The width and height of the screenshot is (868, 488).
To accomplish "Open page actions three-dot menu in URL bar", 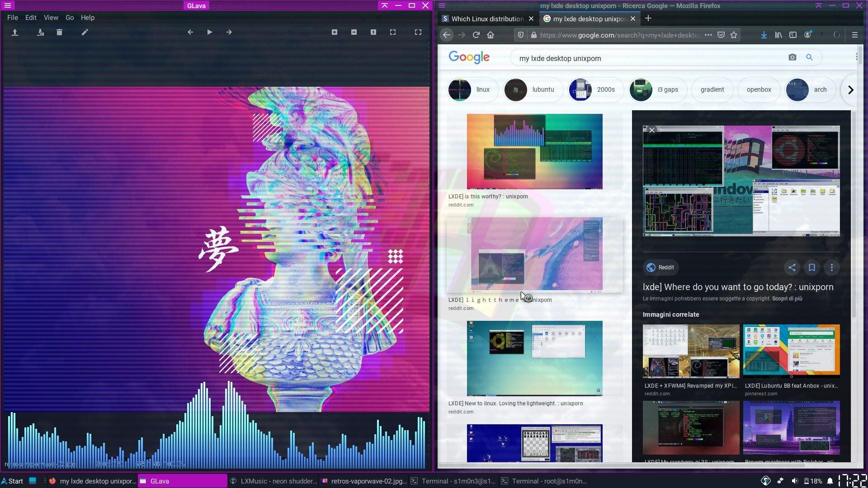I will pyautogui.click(x=708, y=35).
